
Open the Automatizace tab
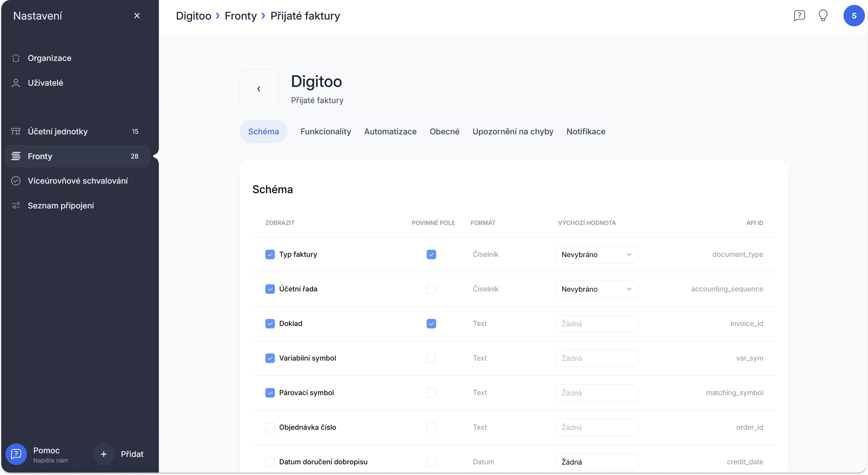point(390,131)
